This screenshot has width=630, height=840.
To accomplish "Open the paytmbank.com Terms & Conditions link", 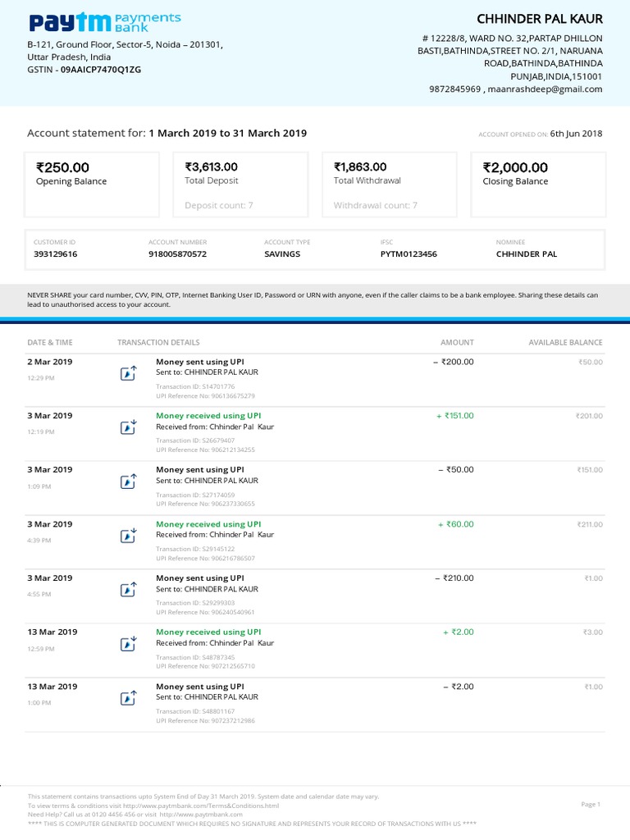I will pyautogui.click(x=215, y=806).
